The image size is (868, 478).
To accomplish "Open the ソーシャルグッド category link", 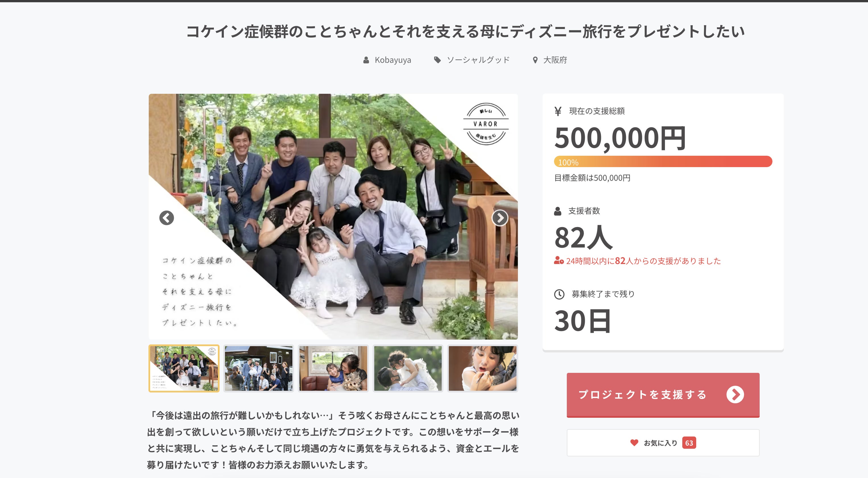I will pyautogui.click(x=478, y=60).
